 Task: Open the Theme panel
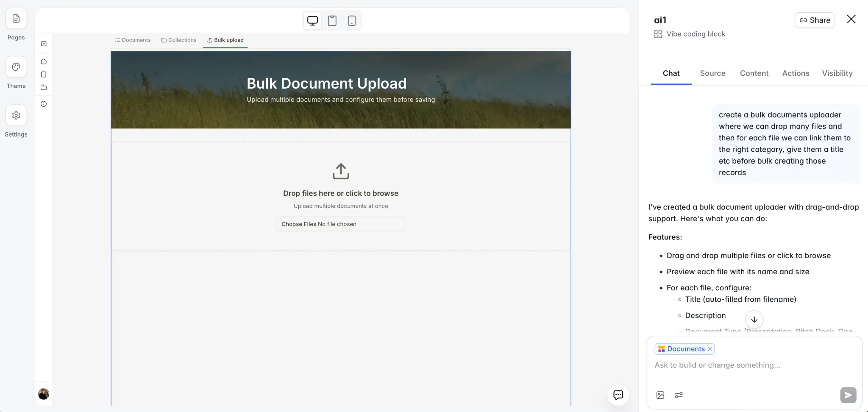point(16,67)
